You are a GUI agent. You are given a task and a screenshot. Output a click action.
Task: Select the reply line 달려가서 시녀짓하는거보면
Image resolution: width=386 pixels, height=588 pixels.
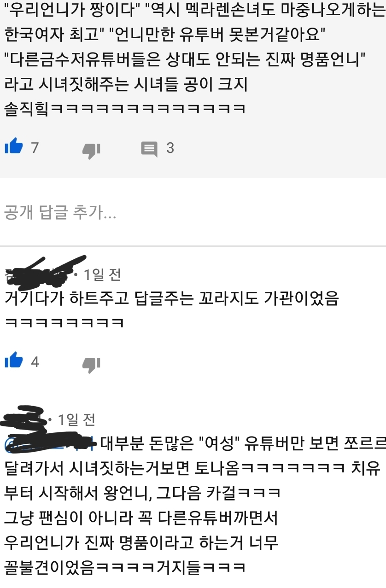[x=192, y=469]
